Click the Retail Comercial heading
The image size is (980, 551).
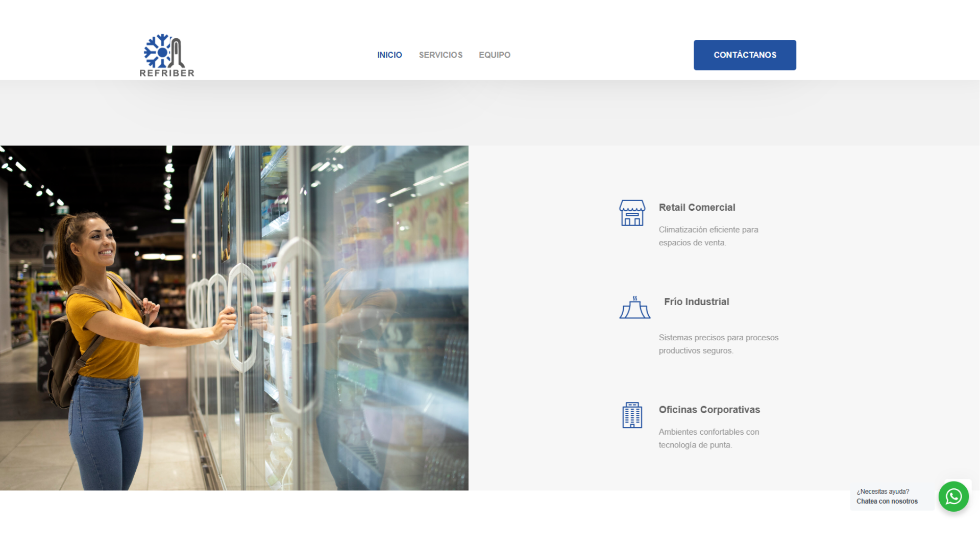697,208
